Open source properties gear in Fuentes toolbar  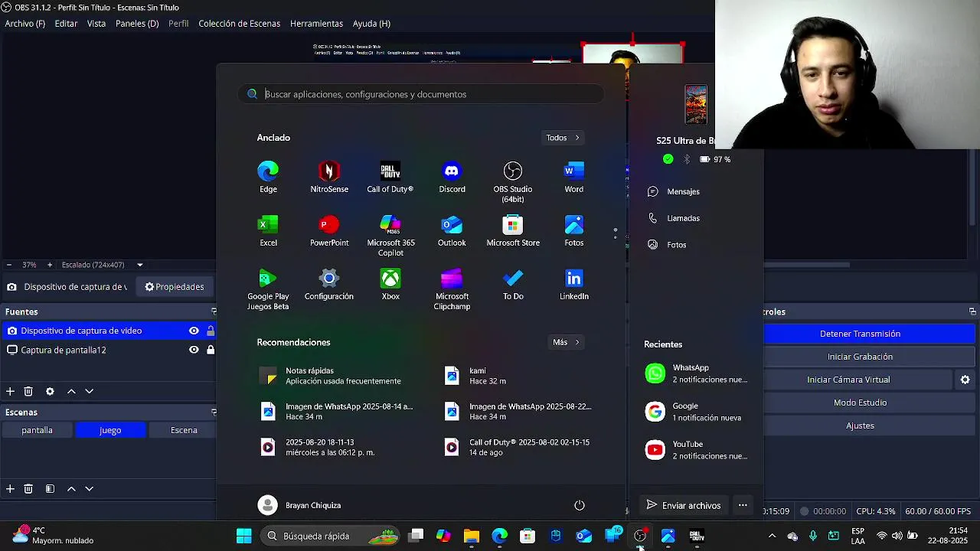point(50,391)
